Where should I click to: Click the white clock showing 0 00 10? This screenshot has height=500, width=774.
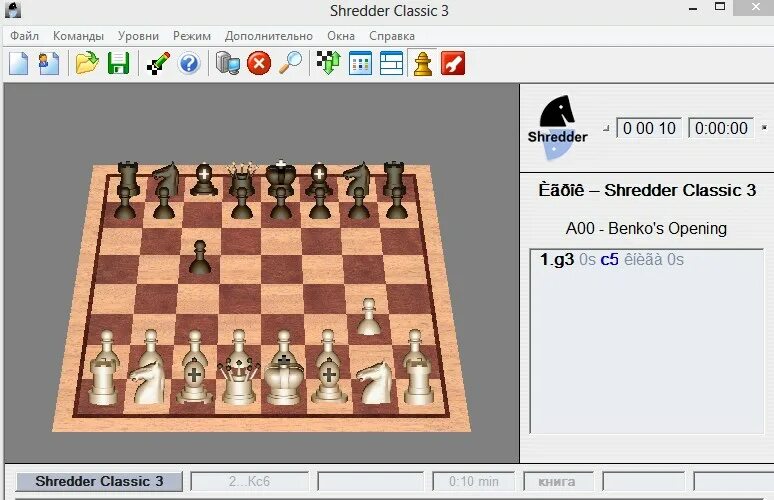(x=649, y=128)
